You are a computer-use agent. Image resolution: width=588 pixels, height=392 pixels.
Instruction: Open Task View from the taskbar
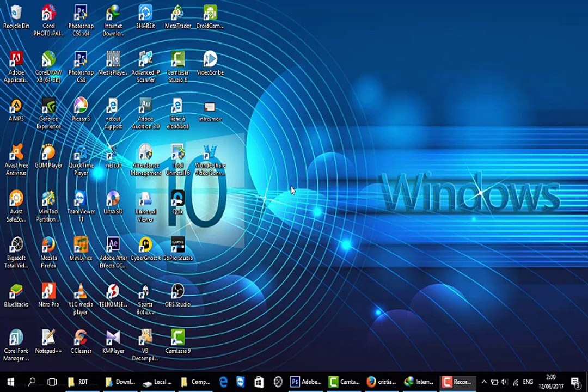tap(52, 382)
